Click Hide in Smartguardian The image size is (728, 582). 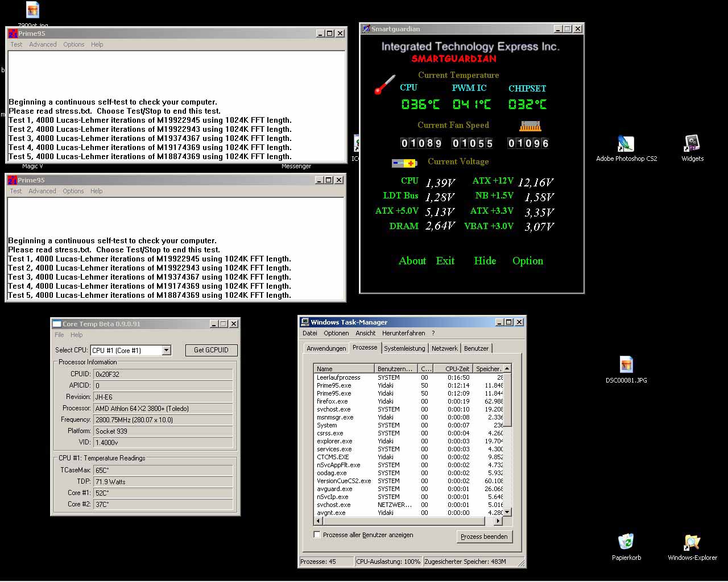[485, 261]
